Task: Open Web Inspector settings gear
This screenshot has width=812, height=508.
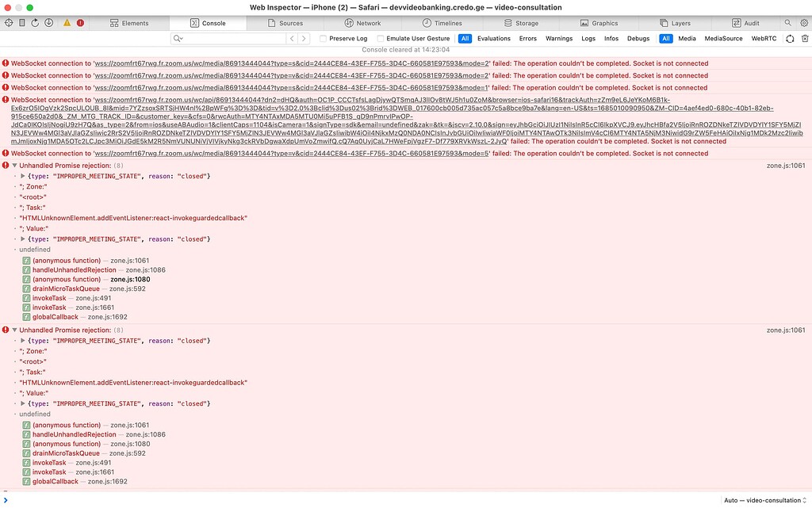Action: [x=806, y=22]
